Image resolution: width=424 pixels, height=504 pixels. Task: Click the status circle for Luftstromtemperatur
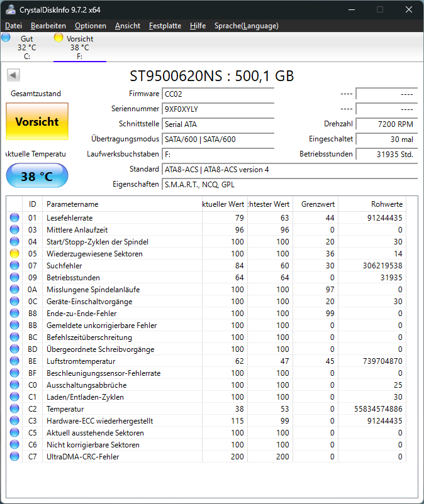(14, 361)
